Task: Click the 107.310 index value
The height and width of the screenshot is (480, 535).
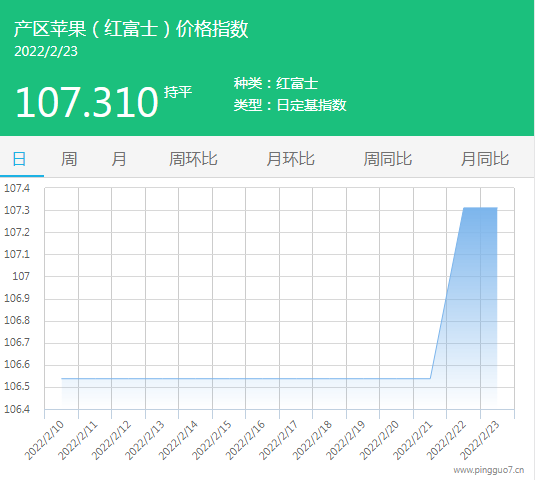Action: click(x=87, y=102)
